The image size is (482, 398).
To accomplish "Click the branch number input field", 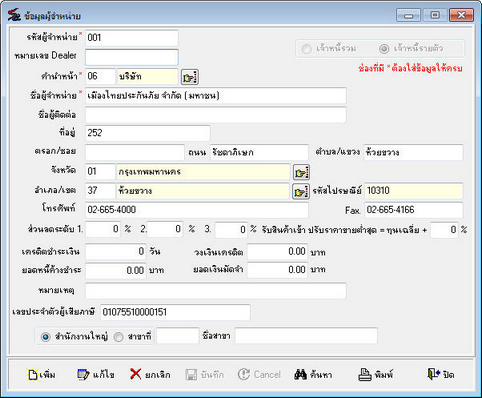I will (178, 336).
